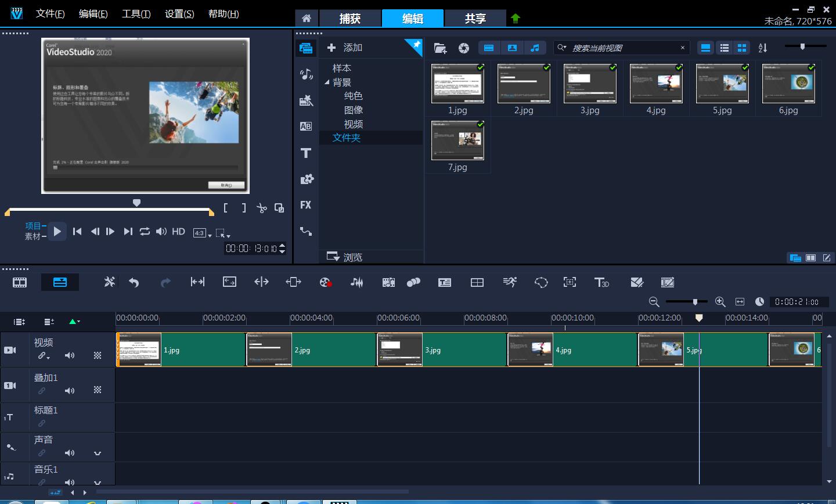
Task: Toggle repeat playback
Action: 145,231
